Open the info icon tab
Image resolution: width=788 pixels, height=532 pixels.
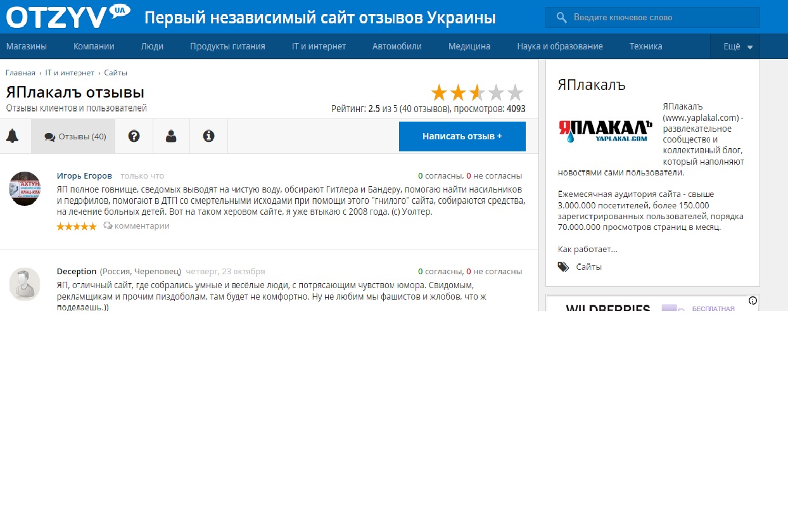click(x=208, y=136)
